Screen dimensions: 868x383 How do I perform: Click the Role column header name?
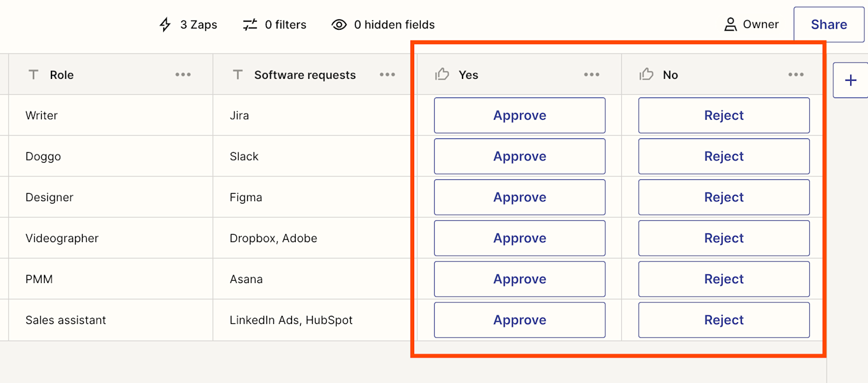pos(61,75)
